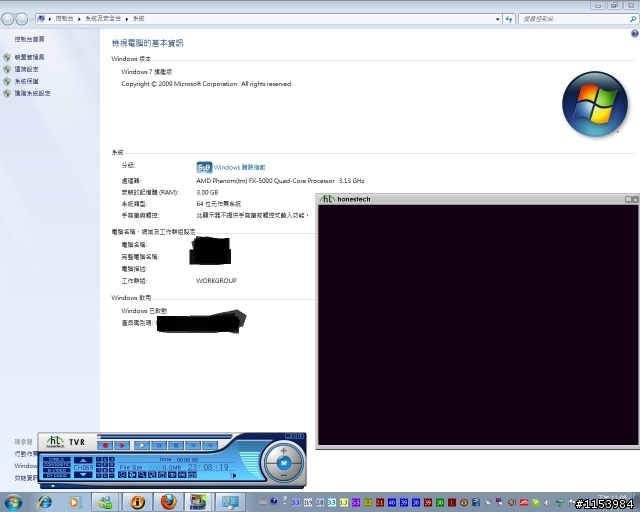Select the CABLE input source in TVR
This screenshot has height=512, width=640.
click(x=56, y=459)
